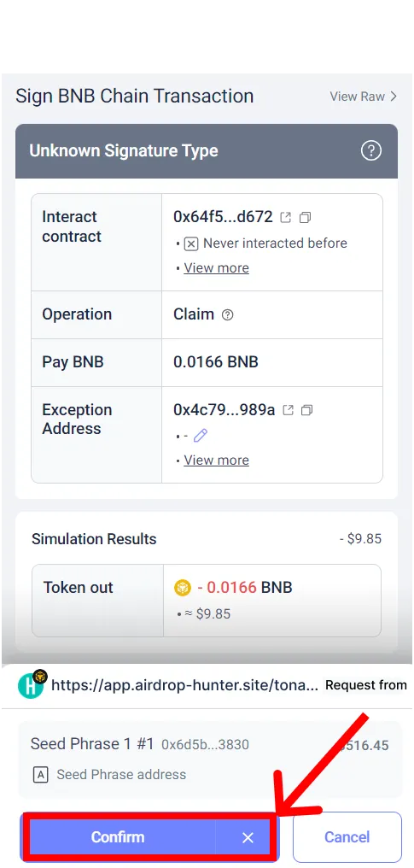Copy the interact contract address 0x64f5...d672
The height and width of the screenshot is (868, 414).
point(305,218)
